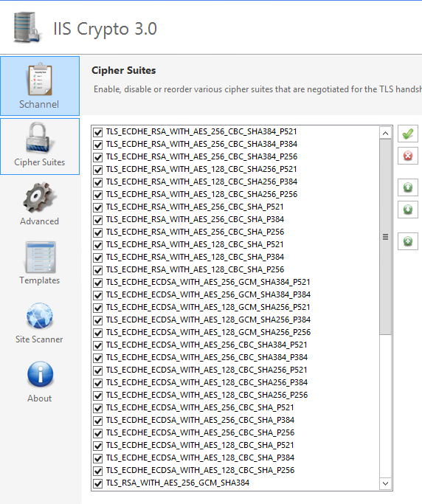Click the cipher list scrollbar thumb
This screenshot has width=422, height=504.
385,237
